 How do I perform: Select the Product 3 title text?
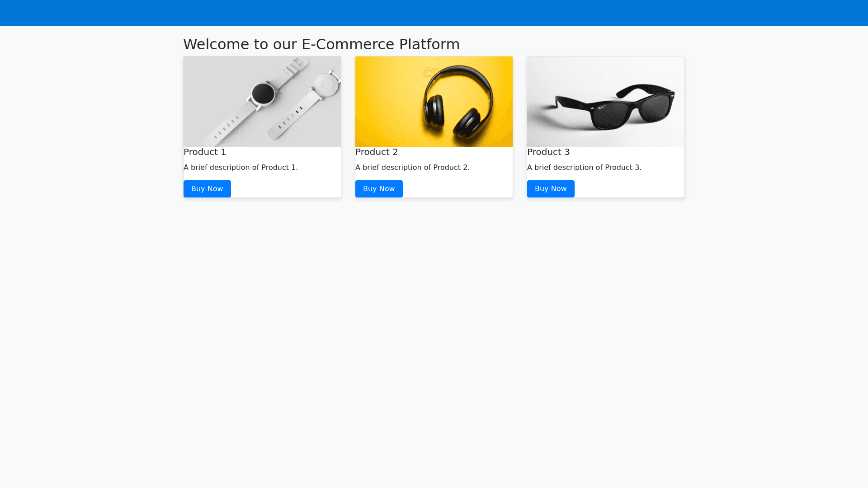(548, 152)
